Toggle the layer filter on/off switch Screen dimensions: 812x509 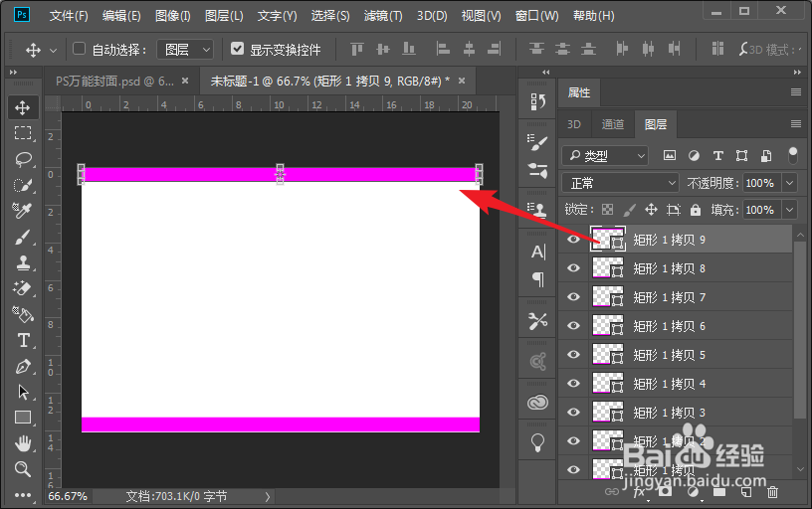click(x=792, y=155)
